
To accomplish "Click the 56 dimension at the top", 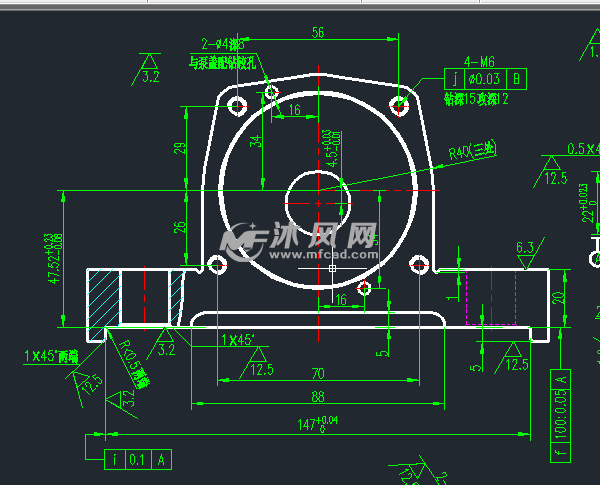I will [x=318, y=33].
